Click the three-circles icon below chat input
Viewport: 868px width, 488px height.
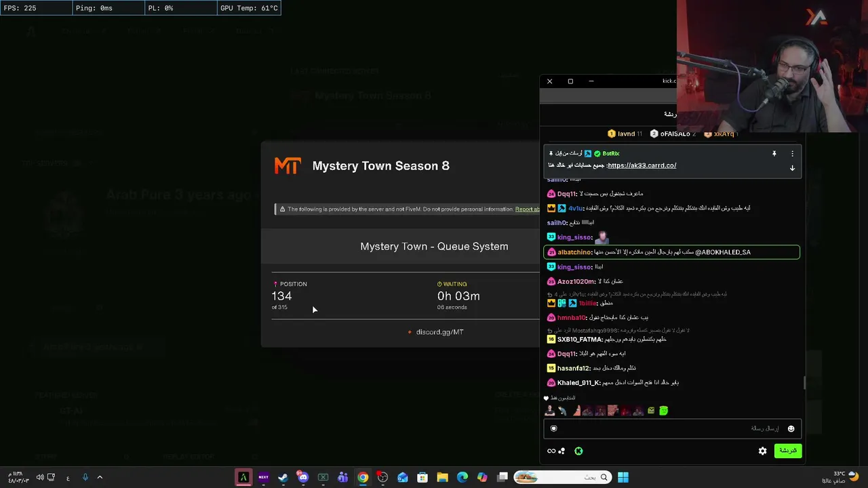561,451
